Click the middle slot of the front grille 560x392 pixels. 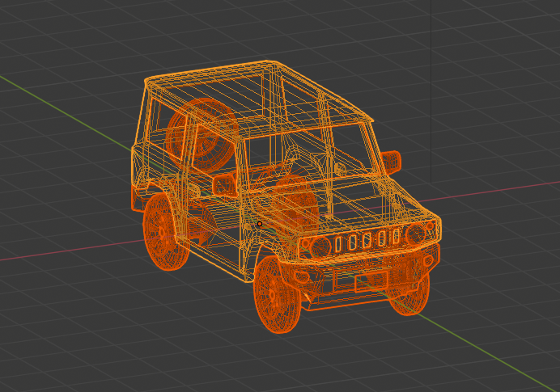pos(367,241)
